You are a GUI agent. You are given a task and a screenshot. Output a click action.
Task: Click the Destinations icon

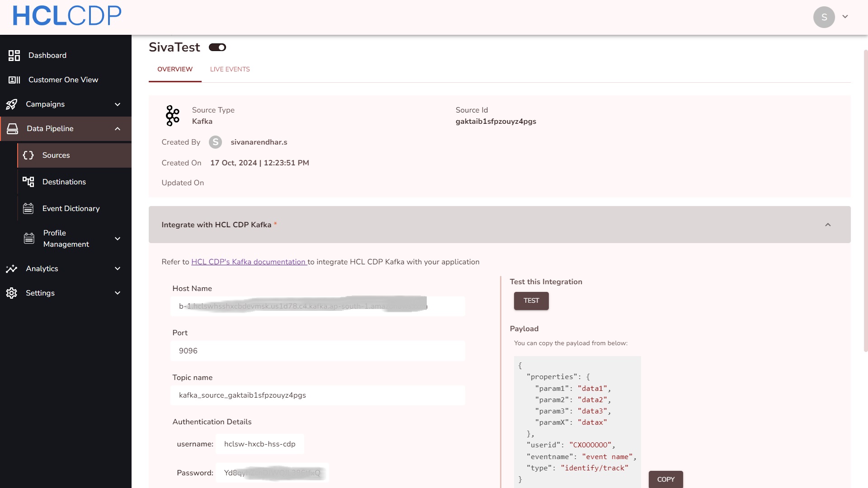click(28, 182)
